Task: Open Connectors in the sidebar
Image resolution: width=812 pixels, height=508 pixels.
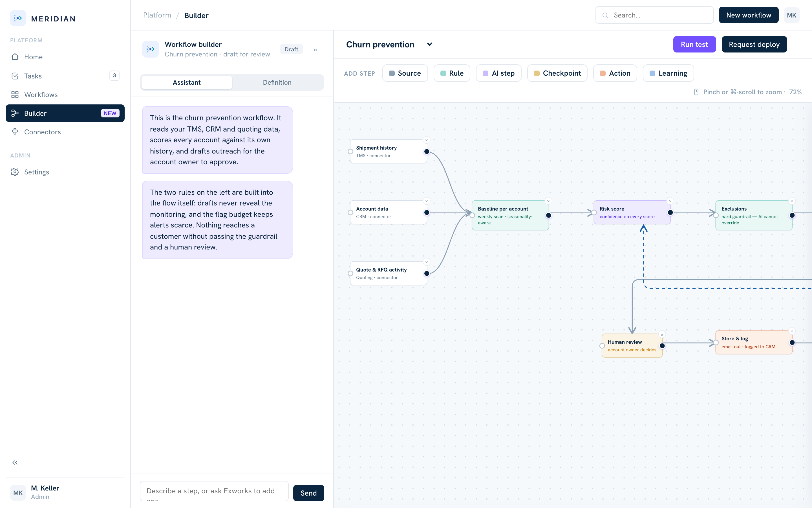Action: pos(65,132)
